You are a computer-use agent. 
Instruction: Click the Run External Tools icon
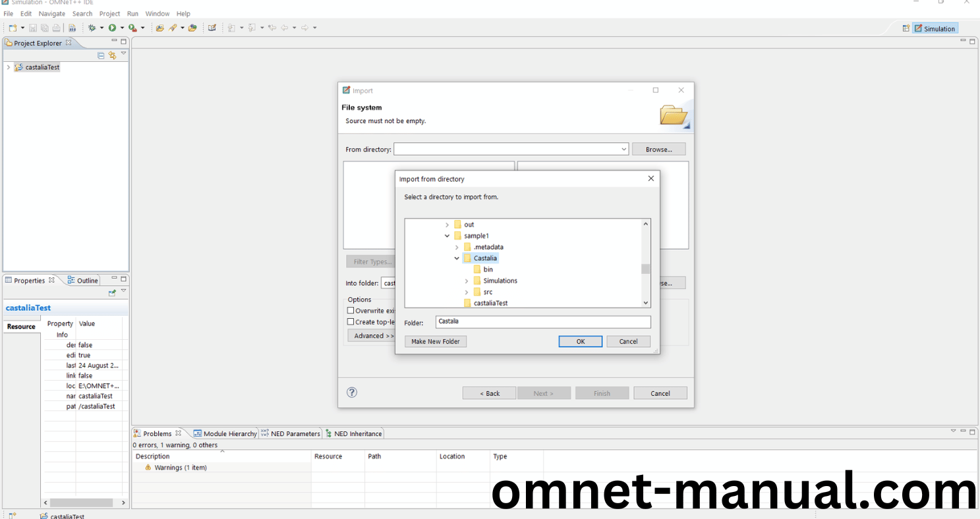(133, 28)
